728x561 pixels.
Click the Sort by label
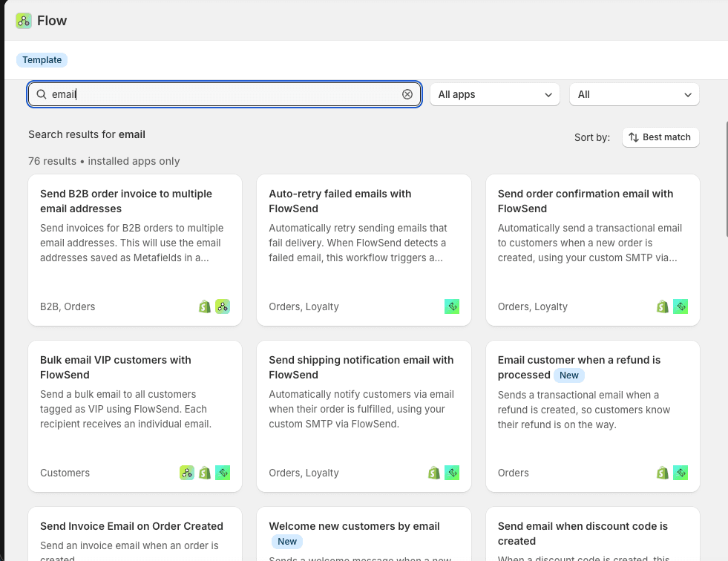click(x=592, y=137)
